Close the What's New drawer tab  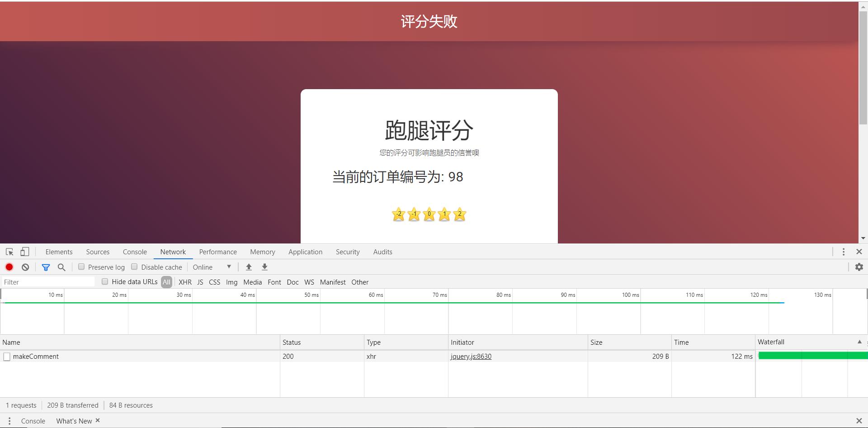(98, 420)
